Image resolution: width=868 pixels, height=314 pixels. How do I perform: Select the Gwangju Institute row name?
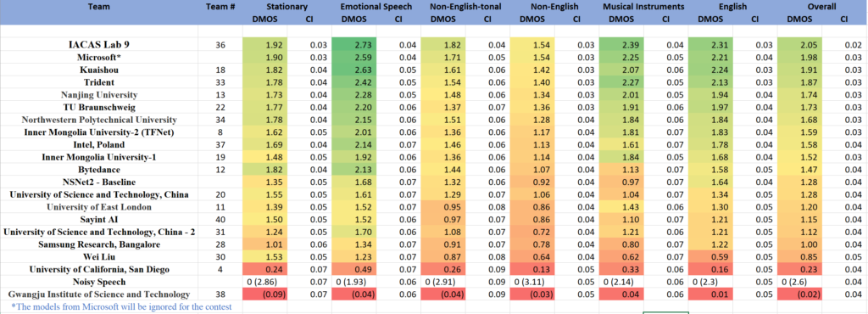(99, 294)
